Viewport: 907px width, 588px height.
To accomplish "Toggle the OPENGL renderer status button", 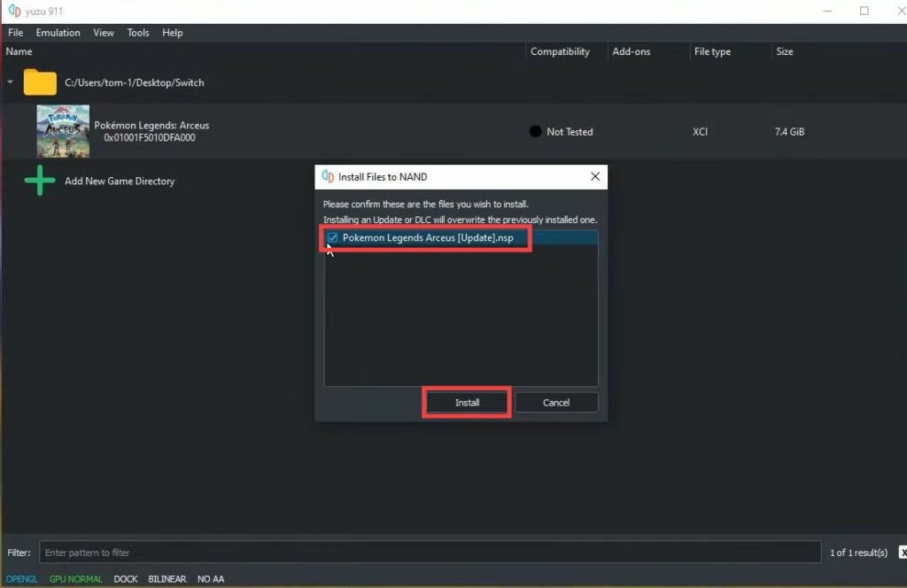I will (x=21, y=579).
